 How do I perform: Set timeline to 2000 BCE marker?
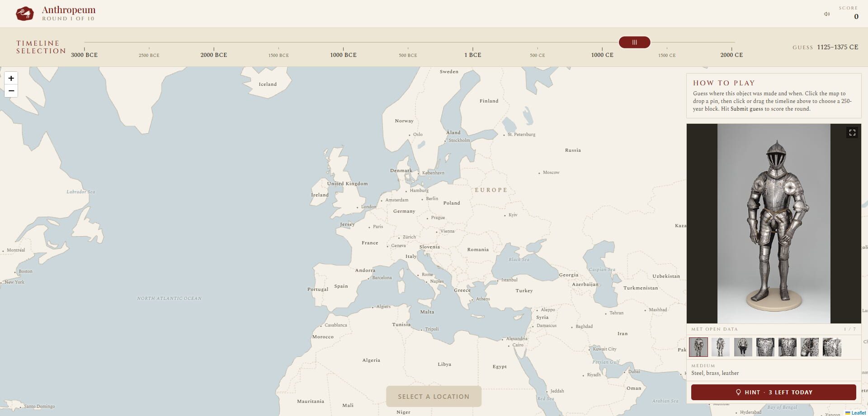pyautogui.click(x=214, y=55)
